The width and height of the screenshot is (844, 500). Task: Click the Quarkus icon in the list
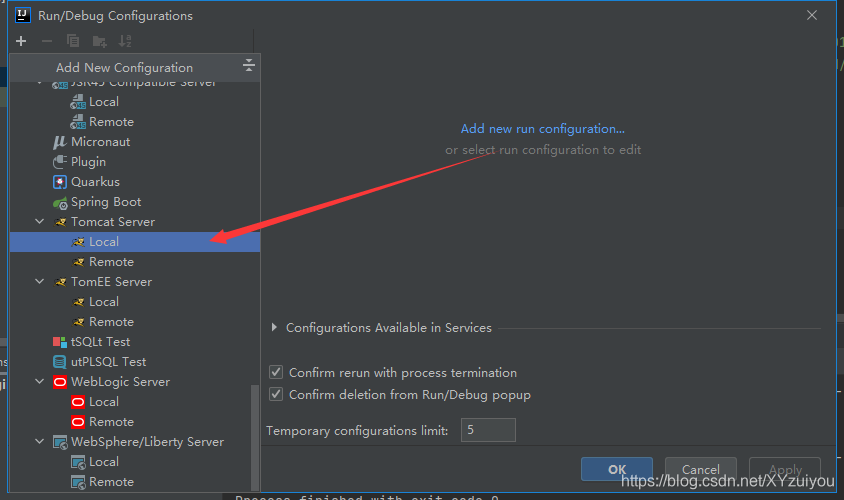pos(60,182)
